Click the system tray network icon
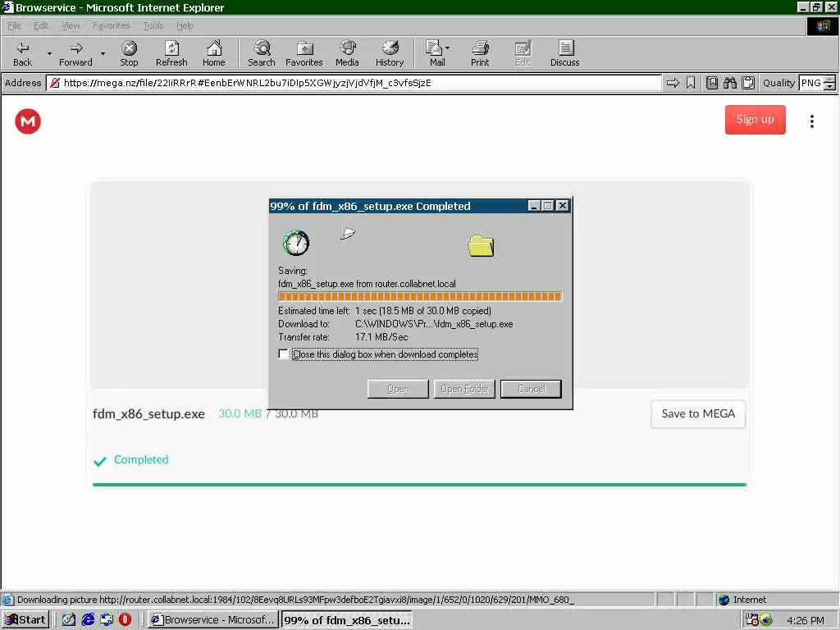This screenshot has height=630, width=840. coord(766,620)
